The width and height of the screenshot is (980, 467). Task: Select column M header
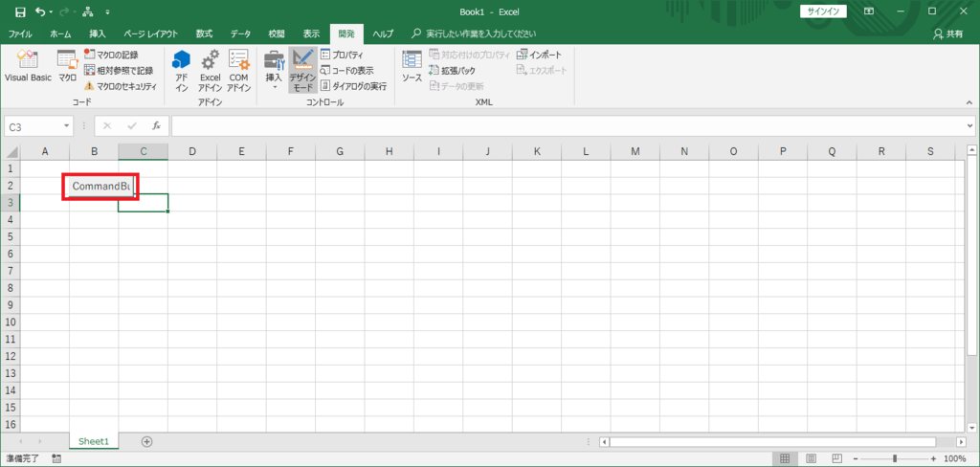point(635,151)
